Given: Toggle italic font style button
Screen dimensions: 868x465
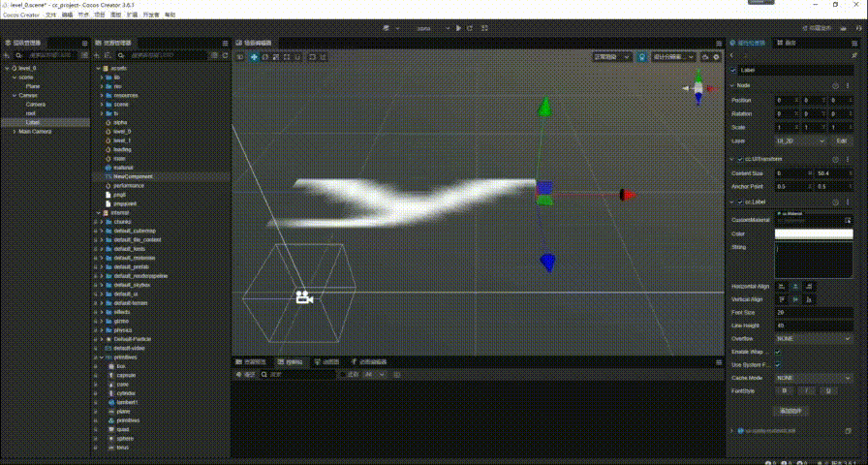Looking at the screenshot, I should [x=806, y=390].
